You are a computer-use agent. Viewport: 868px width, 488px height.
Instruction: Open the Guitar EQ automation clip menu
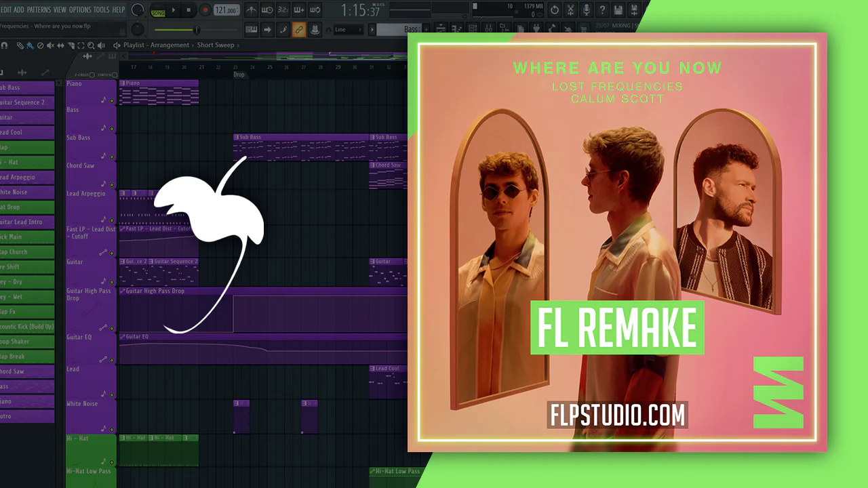click(x=122, y=336)
